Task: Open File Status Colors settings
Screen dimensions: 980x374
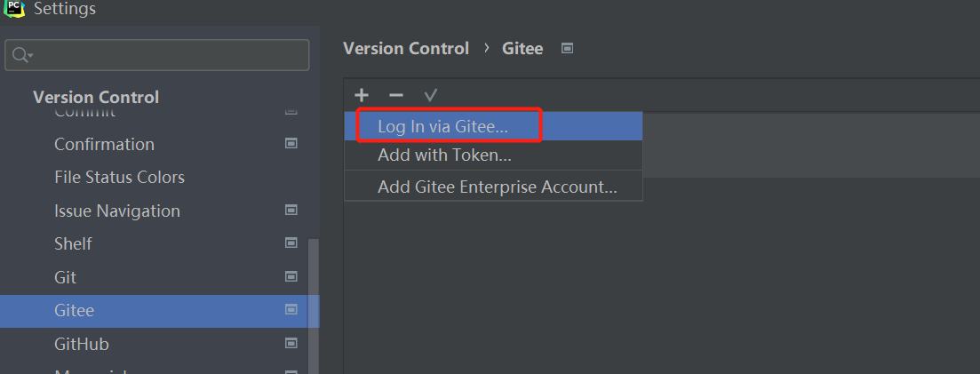Action: click(x=119, y=177)
